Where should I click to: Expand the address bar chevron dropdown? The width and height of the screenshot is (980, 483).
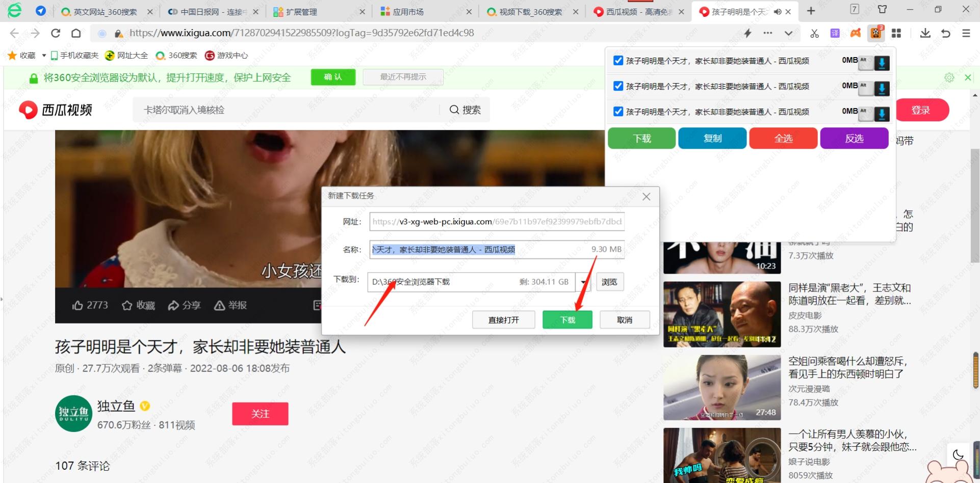point(788,34)
